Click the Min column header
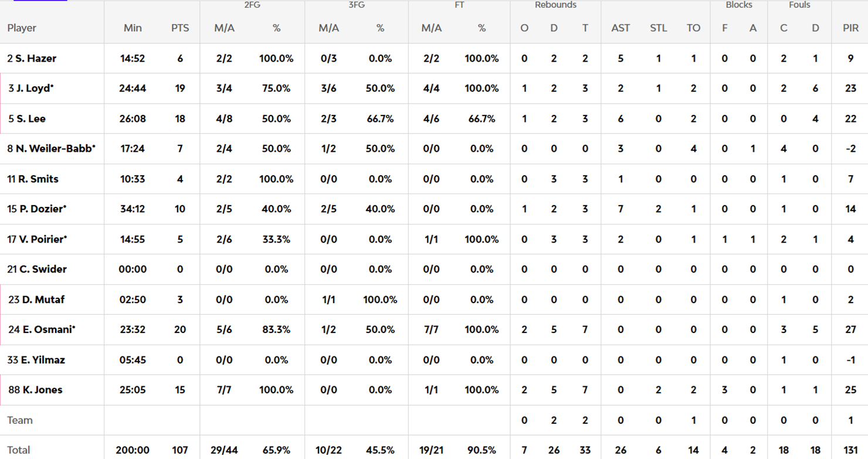Screen dimensions: 868x459 tap(133, 28)
